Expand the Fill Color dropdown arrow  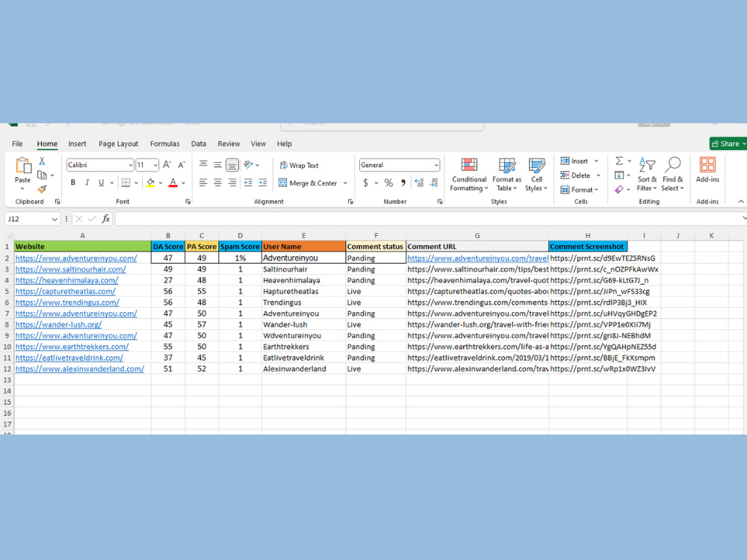(161, 183)
